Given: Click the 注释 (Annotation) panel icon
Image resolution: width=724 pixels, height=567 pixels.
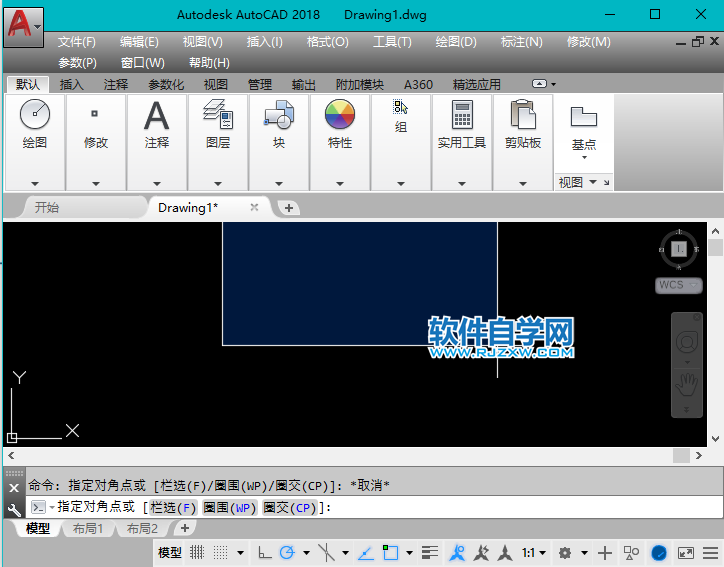Looking at the screenshot, I should [157, 124].
